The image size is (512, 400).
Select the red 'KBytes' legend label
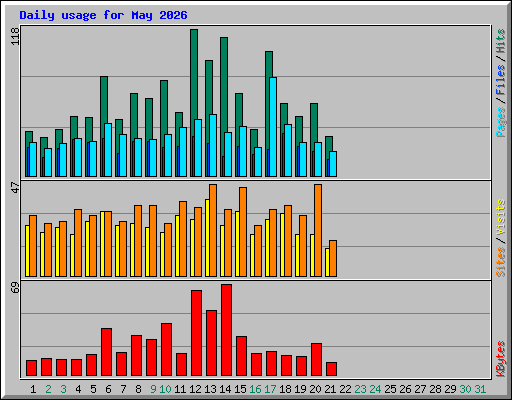[x=500, y=359]
